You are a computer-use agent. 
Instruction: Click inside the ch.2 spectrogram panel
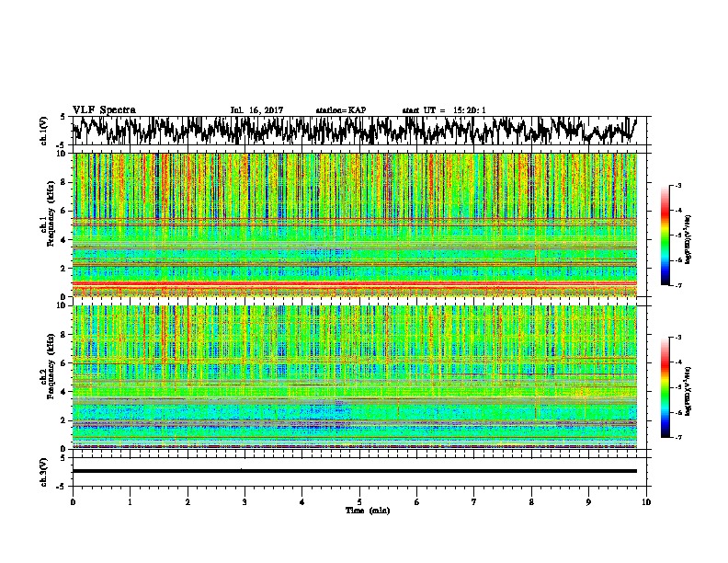point(355,377)
